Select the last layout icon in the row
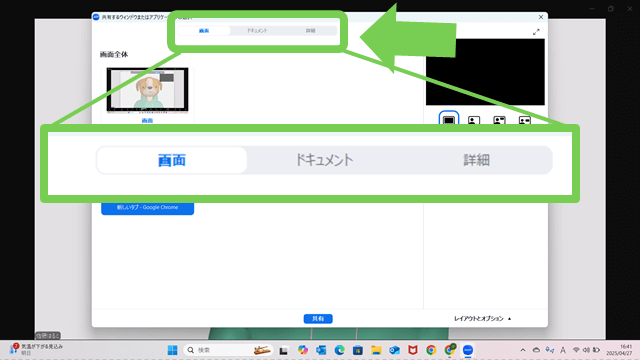The image size is (640, 360). pyautogui.click(x=524, y=120)
